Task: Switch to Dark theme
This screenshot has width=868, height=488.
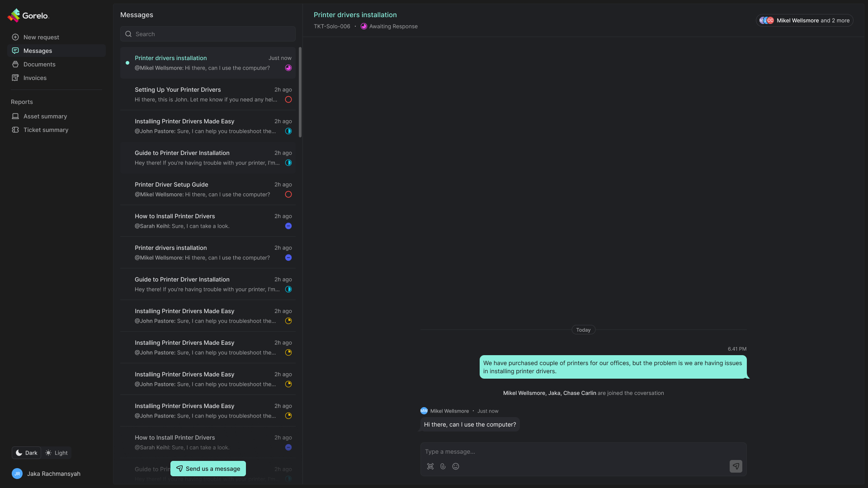Action: point(26,453)
